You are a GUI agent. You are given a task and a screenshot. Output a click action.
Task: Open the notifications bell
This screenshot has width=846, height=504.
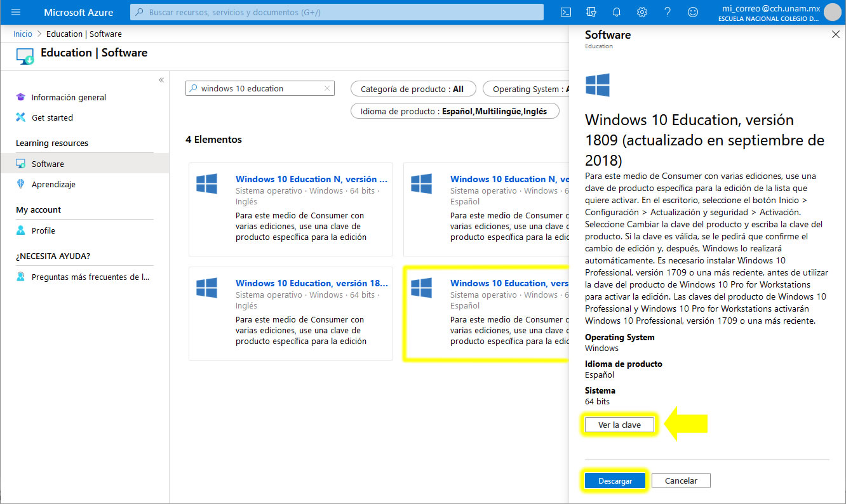pyautogui.click(x=617, y=12)
